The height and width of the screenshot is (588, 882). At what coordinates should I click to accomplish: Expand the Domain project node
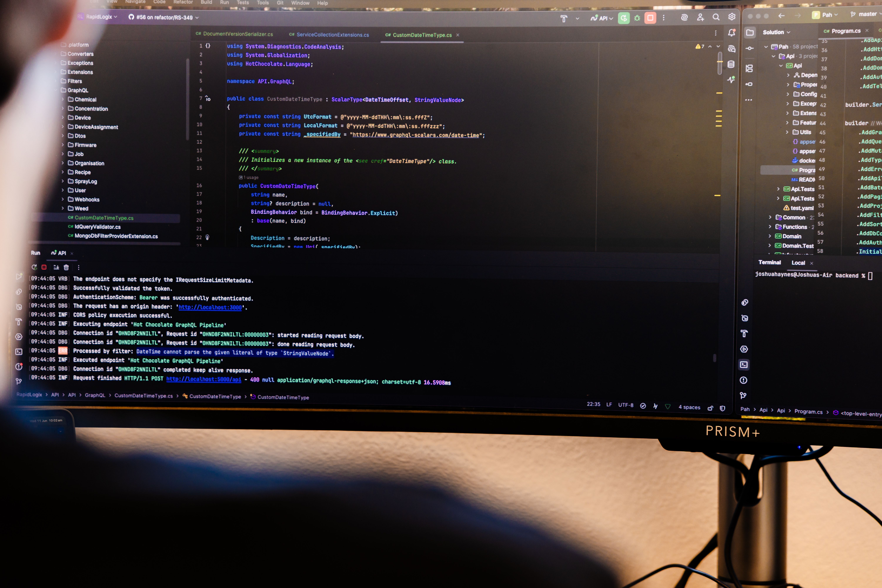770,236
